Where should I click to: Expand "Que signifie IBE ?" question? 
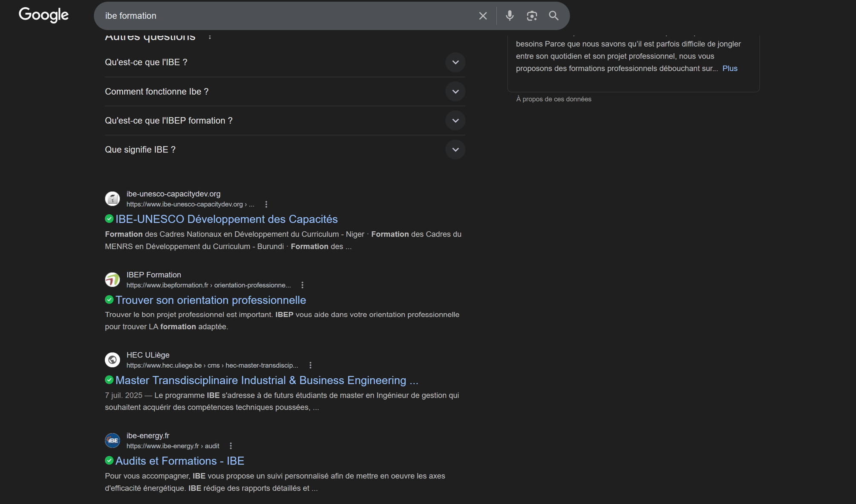click(x=455, y=150)
